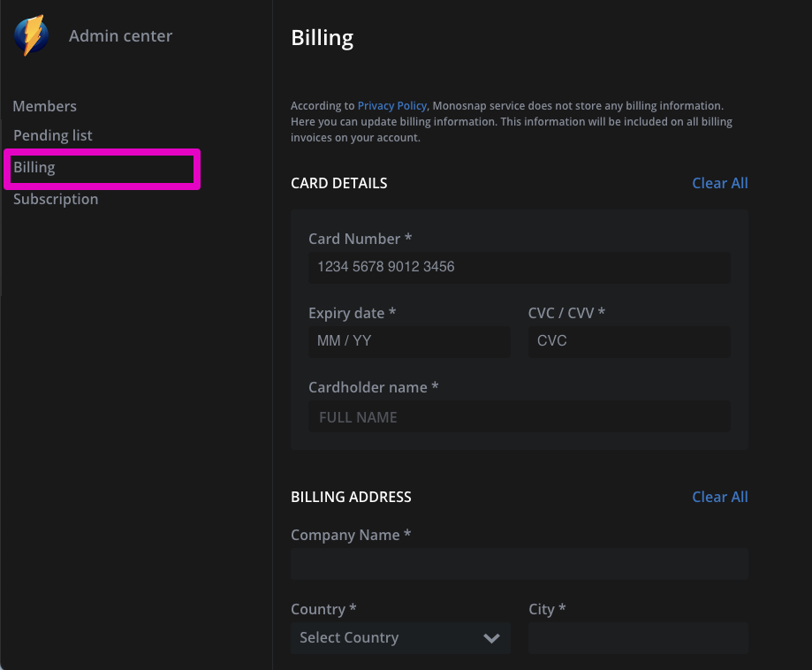The height and width of the screenshot is (670, 812).
Task: Go to Pending list in sidebar
Action: [53, 135]
